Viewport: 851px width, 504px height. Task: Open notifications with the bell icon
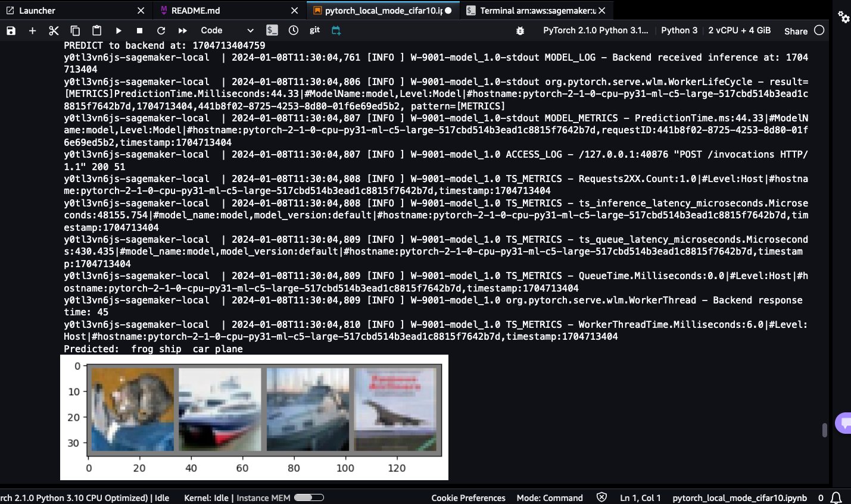[x=836, y=497]
